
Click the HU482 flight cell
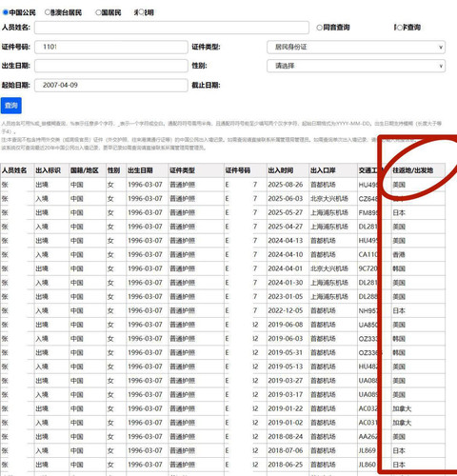368,367
